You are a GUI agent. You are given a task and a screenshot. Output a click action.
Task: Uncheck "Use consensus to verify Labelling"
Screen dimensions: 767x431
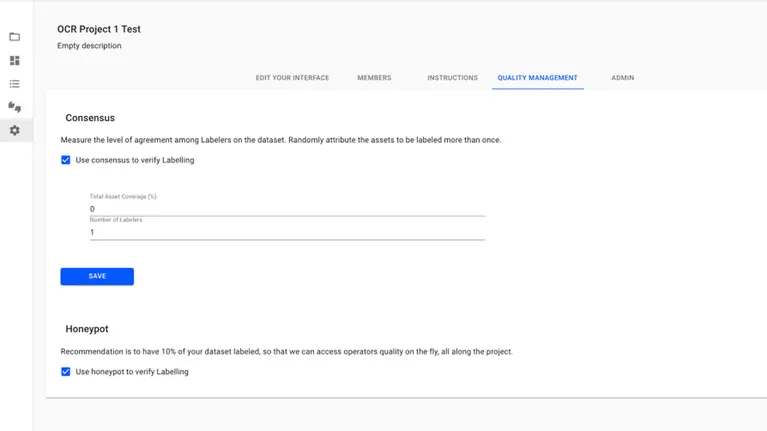(66, 160)
